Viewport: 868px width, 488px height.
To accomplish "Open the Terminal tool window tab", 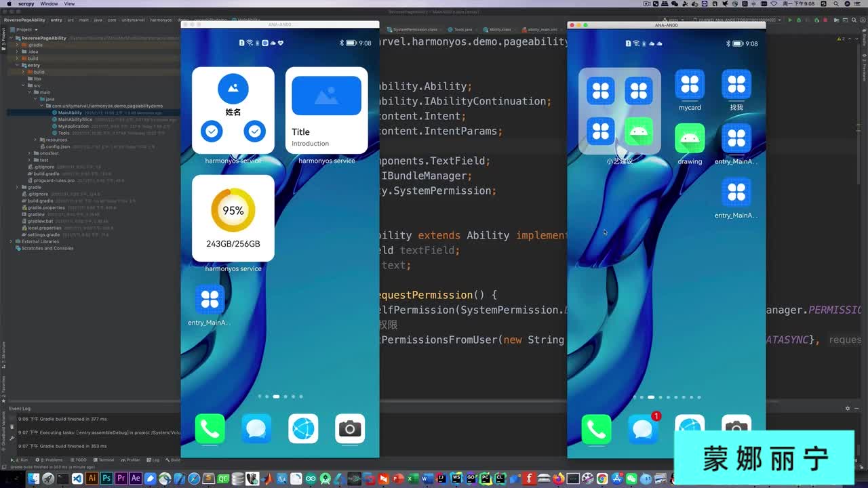I will tap(104, 460).
